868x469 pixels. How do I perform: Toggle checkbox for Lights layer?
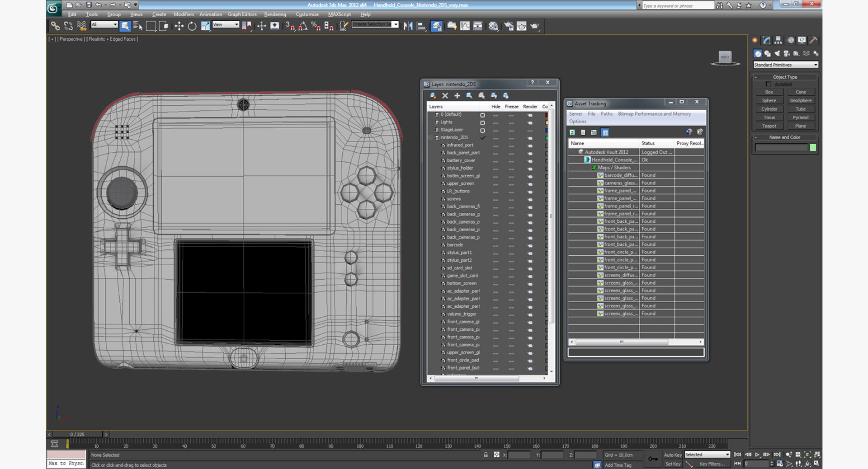point(482,122)
